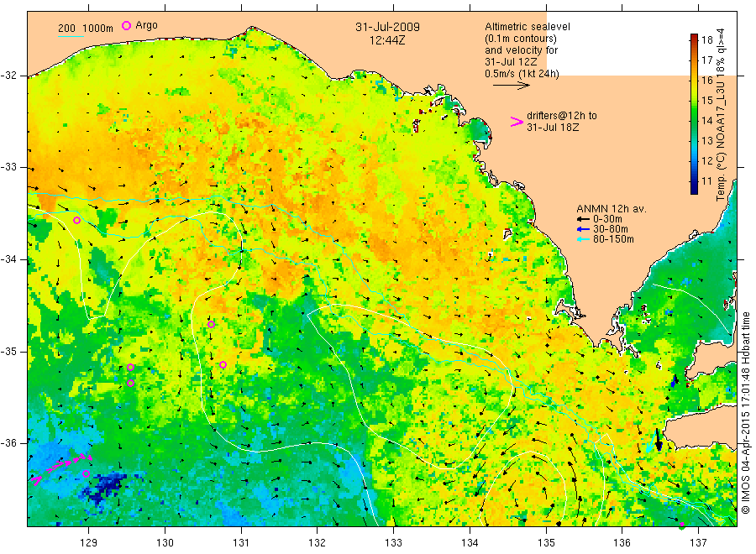The width and height of the screenshot is (756, 554).
Task: Click the longitude axis label '132'
Action: [x=318, y=543]
